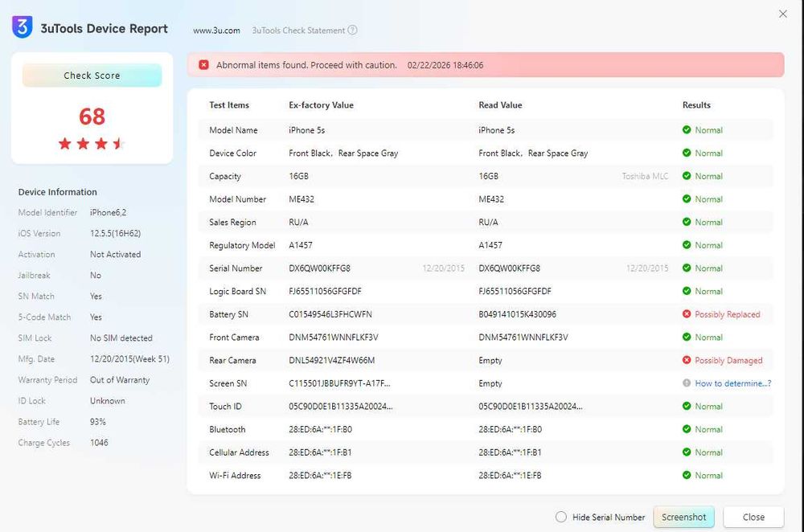Click the ex-factory Battery SN C01549546L3FHCWFN
This screenshot has width=804, height=532.
[x=330, y=314]
